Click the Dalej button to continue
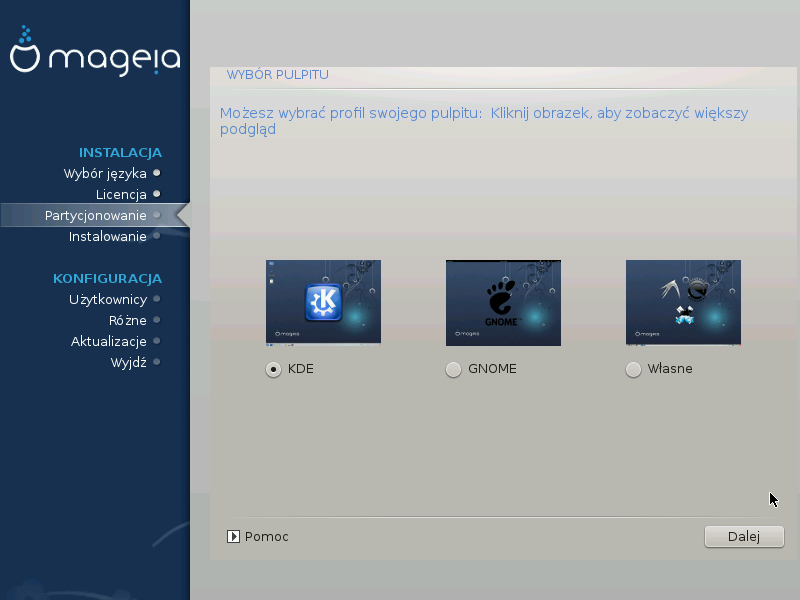800x600 pixels. pyautogui.click(x=744, y=536)
